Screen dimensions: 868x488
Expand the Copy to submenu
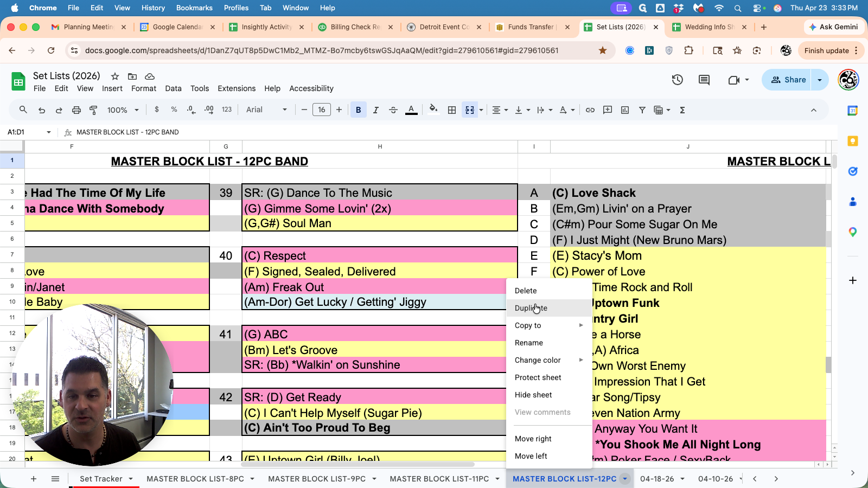pyautogui.click(x=548, y=325)
